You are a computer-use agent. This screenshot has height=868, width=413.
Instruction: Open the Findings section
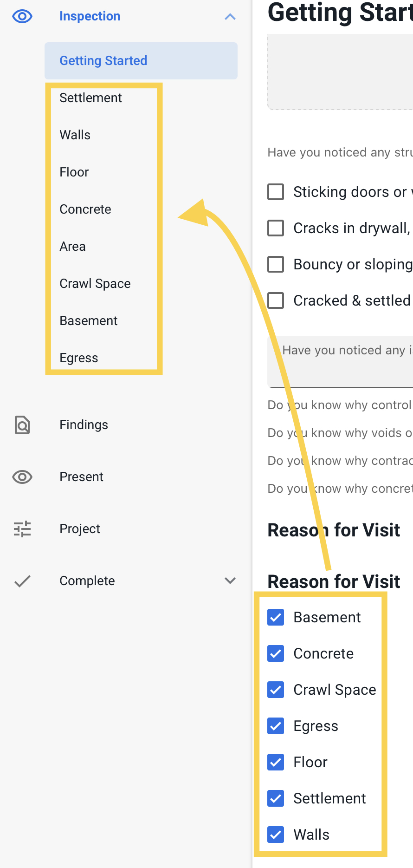coord(84,425)
